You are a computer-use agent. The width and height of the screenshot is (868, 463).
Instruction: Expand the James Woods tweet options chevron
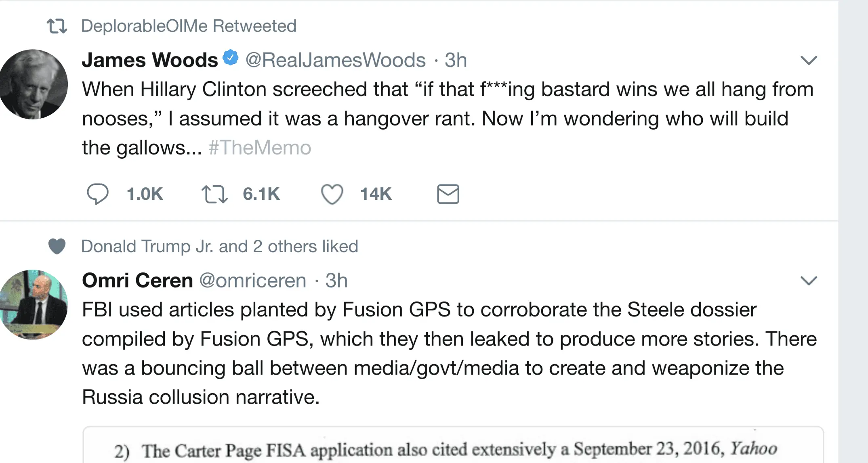coord(809,61)
